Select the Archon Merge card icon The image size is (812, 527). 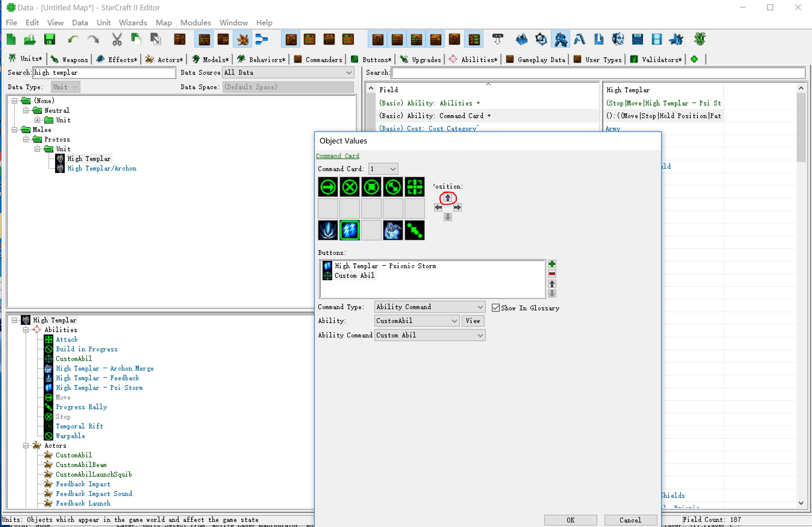393,231
